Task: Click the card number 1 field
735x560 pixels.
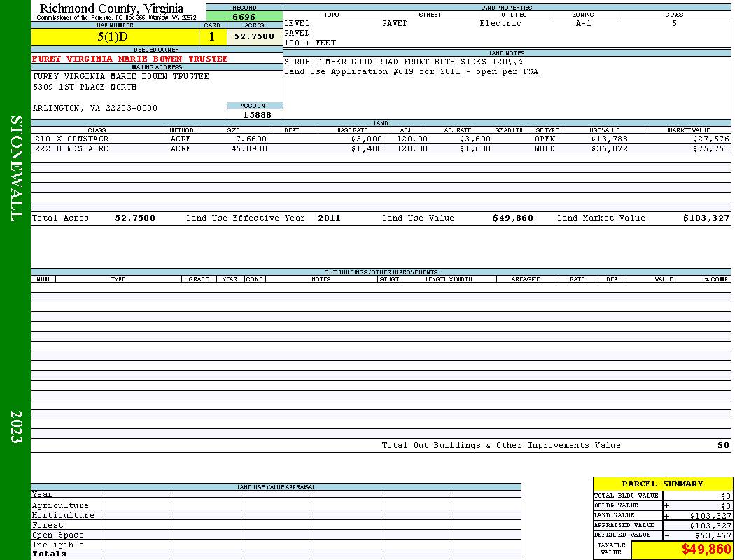Action: coord(213,37)
